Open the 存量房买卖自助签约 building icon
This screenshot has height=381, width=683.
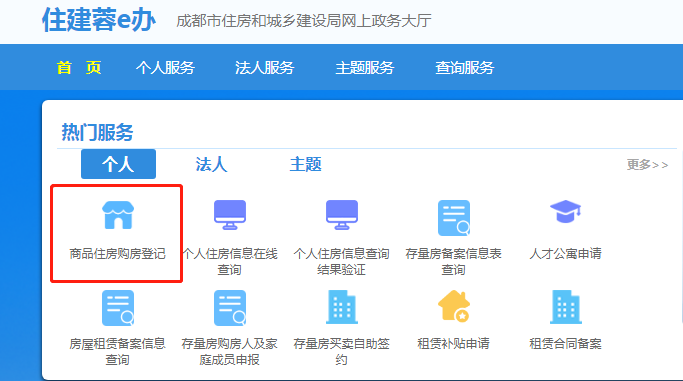(x=342, y=307)
